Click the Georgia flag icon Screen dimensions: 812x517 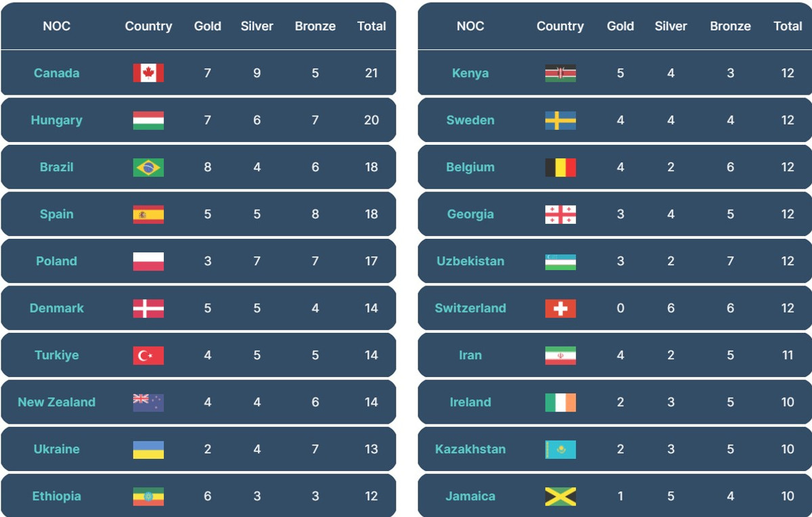pyautogui.click(x=560, y=215)
